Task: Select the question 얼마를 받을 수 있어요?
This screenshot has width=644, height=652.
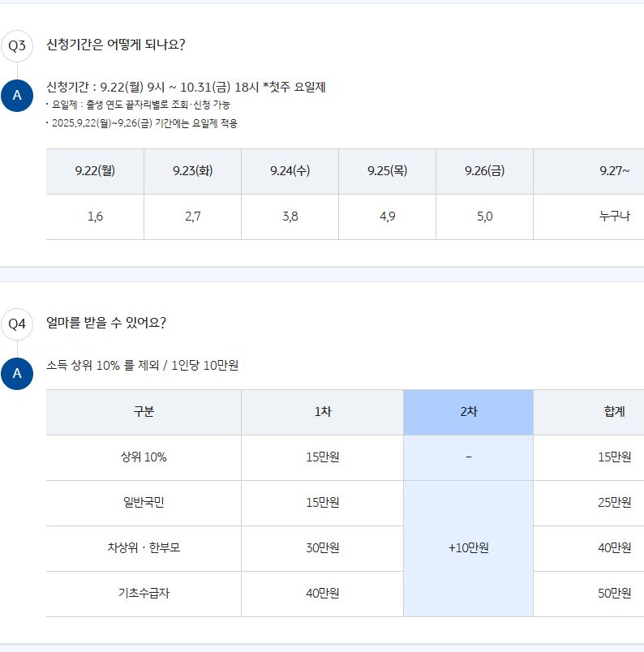Action: pos(106,323)
